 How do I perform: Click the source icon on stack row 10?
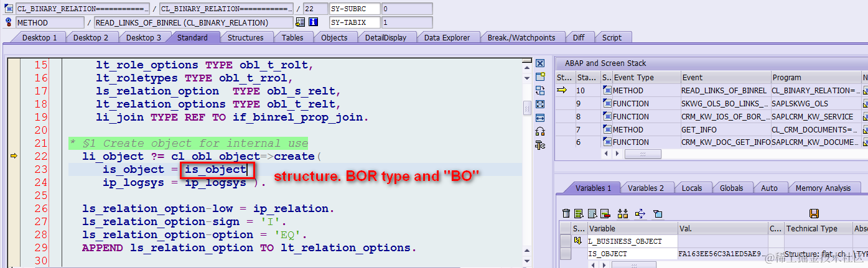[x=607, y=91]
